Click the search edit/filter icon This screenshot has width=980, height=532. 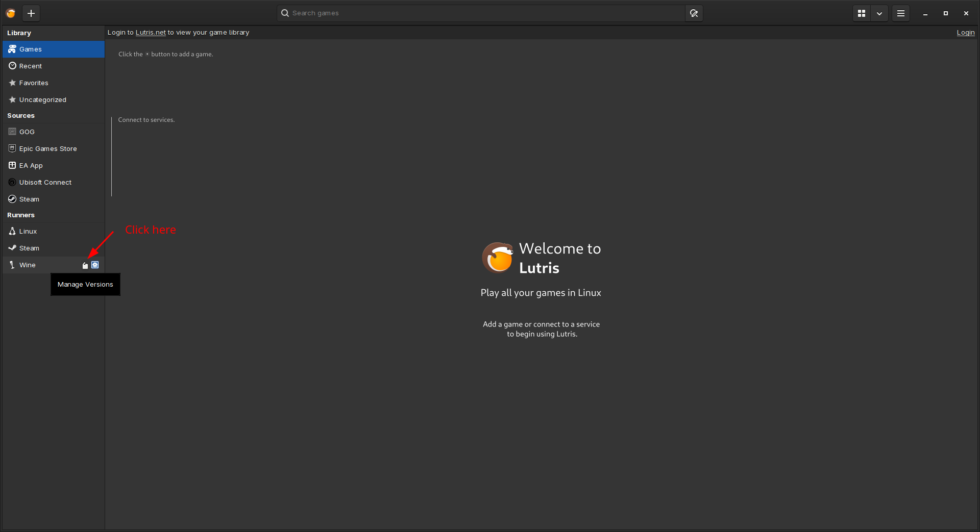[694, 13]
